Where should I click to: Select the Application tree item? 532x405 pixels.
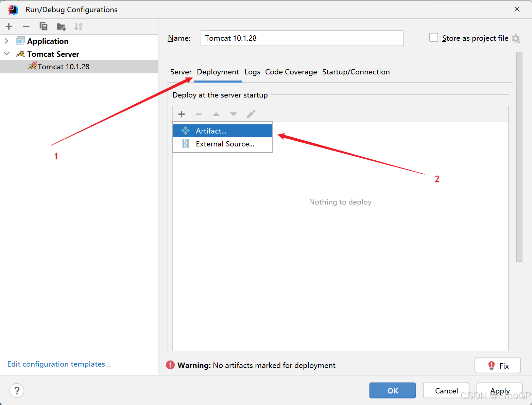coord(48,41)
